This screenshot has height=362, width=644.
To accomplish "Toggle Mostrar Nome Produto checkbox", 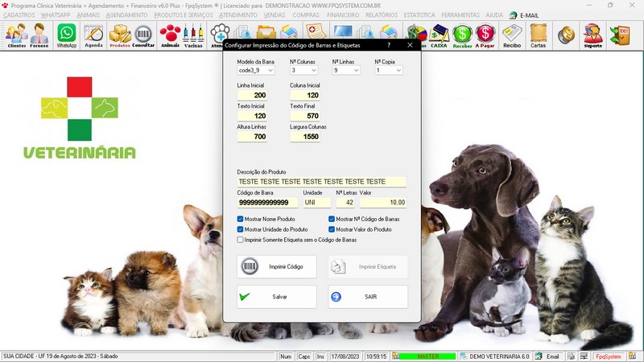I will coord(240,219).
